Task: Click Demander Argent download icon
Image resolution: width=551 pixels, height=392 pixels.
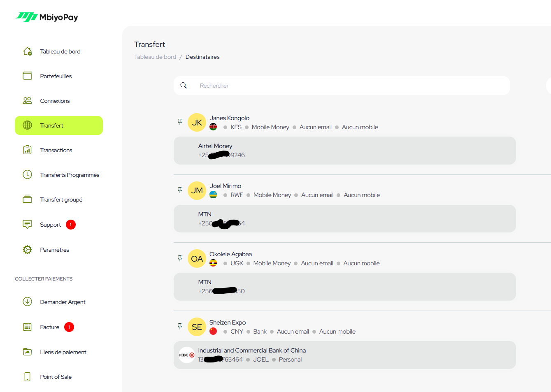Action: [x=28, y=302]
